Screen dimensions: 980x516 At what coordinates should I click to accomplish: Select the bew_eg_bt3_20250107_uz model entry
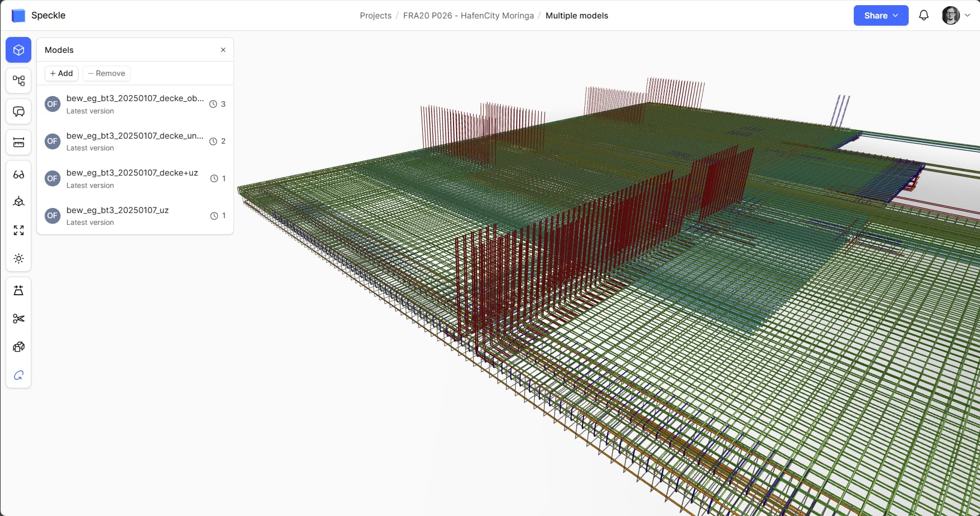coord(117,216)
